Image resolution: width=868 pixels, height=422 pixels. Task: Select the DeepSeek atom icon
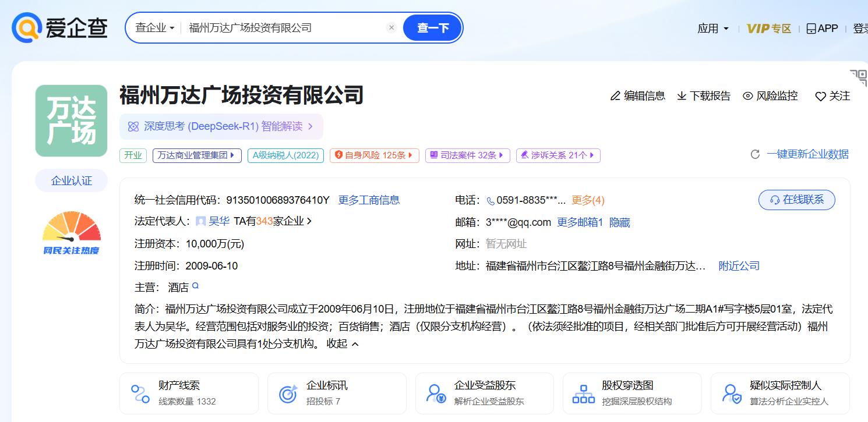[133, 126]
